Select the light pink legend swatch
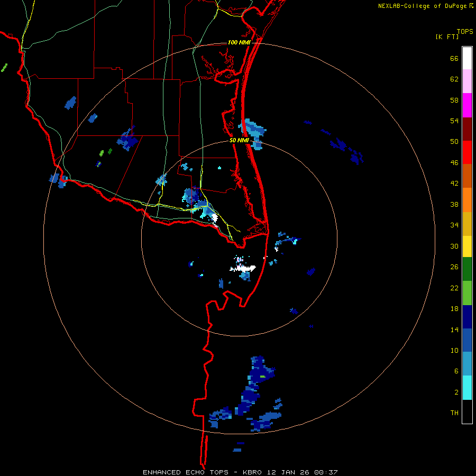 point(467,81)
